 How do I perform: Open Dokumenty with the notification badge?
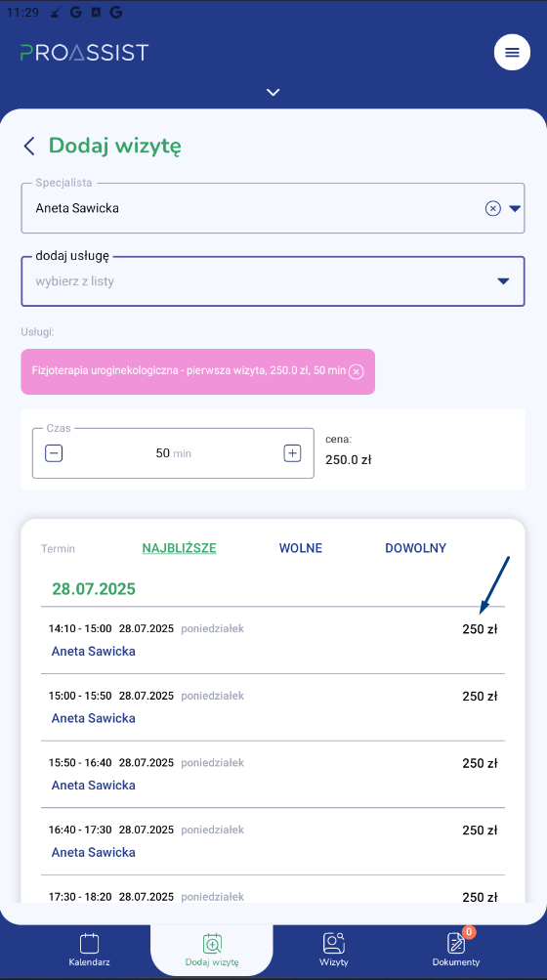(x=456, y=950)
